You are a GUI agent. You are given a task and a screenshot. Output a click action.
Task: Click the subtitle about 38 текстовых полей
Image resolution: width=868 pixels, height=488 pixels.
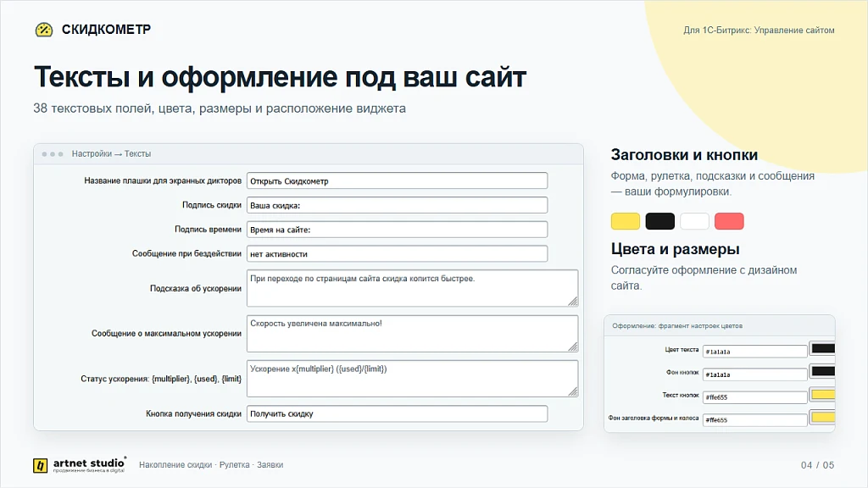tap(220, 108)
